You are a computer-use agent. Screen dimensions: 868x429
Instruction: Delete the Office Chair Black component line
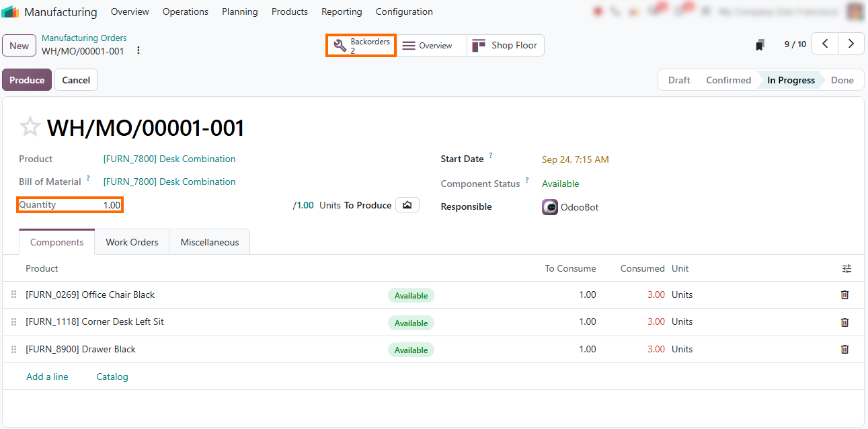[x=844, y=295]
